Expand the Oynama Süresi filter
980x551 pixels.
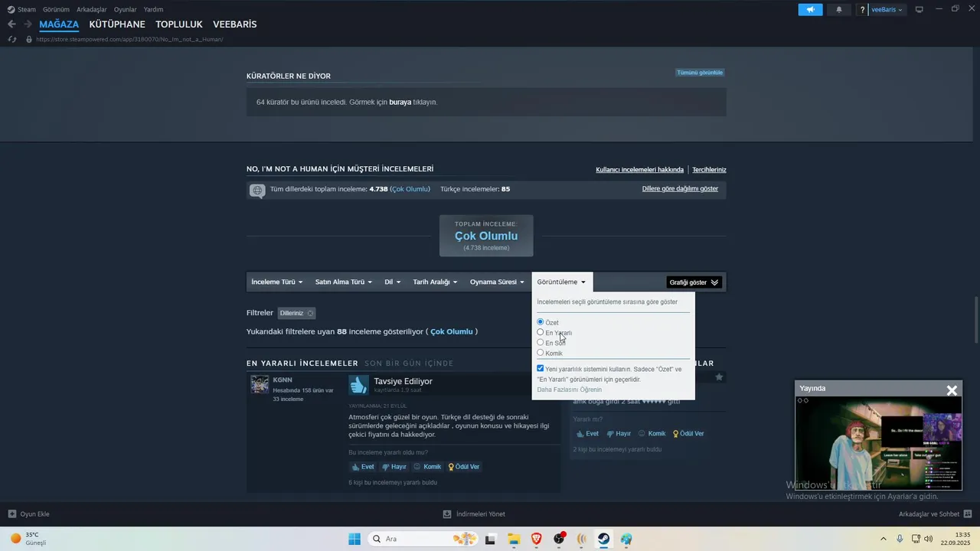click(497, 282)
